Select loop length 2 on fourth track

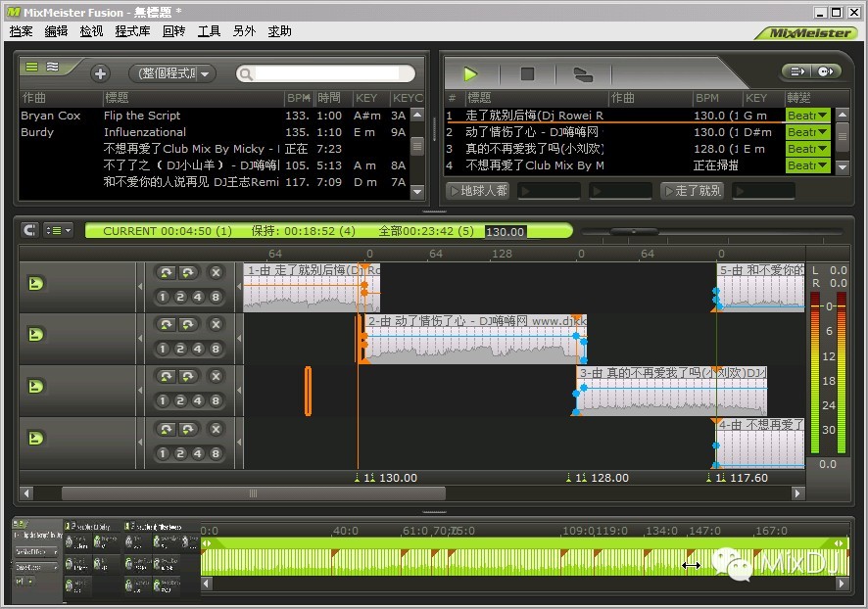[x=180, y=453]
